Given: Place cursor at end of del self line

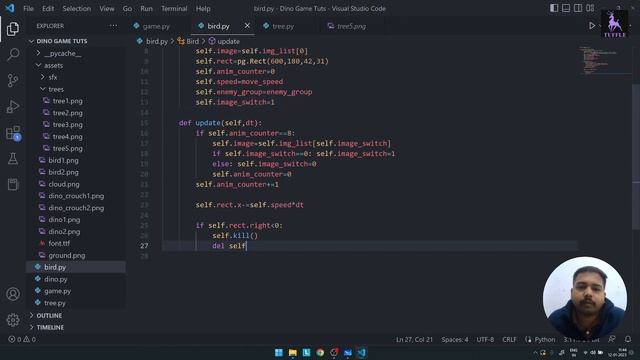Looking at the screenshot, I should click(247, 246).
